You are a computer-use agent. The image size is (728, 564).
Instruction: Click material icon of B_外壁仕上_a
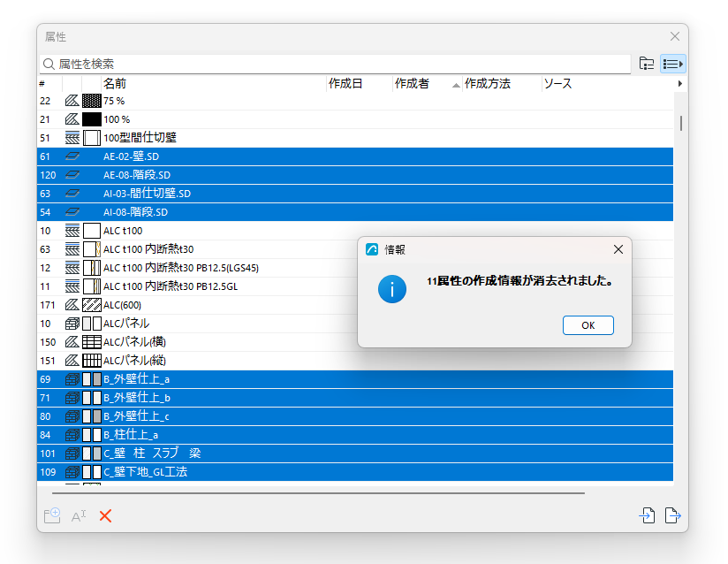click(x=72, y=379)
